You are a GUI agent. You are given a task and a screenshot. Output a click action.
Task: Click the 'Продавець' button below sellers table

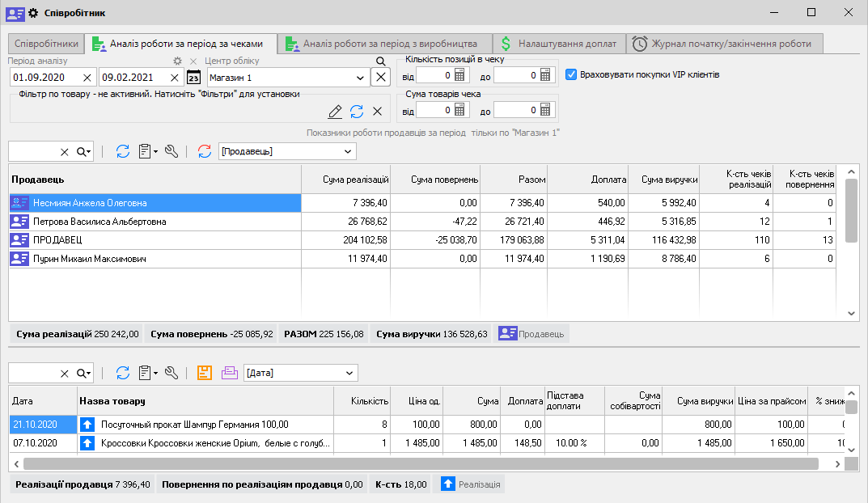[x=533, y=333]
